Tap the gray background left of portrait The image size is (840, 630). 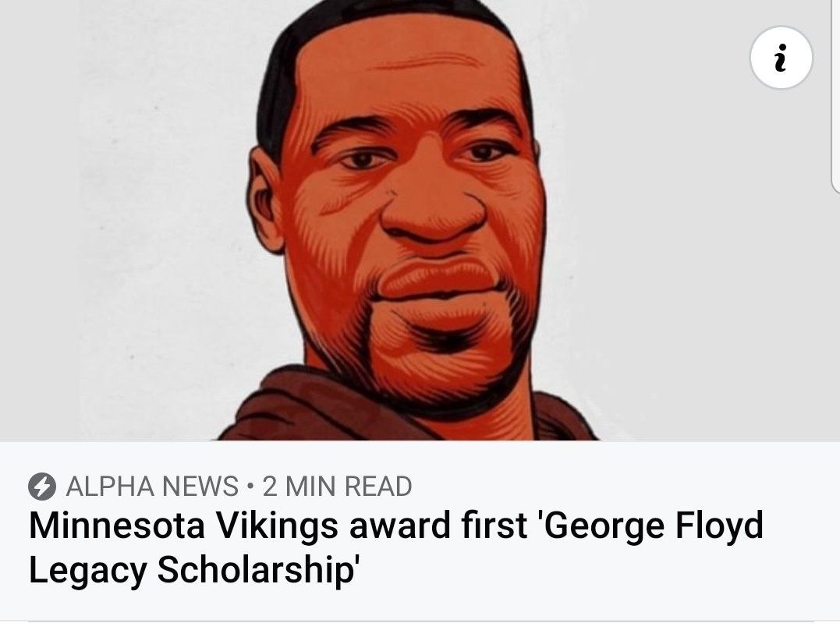click(123, 225)
